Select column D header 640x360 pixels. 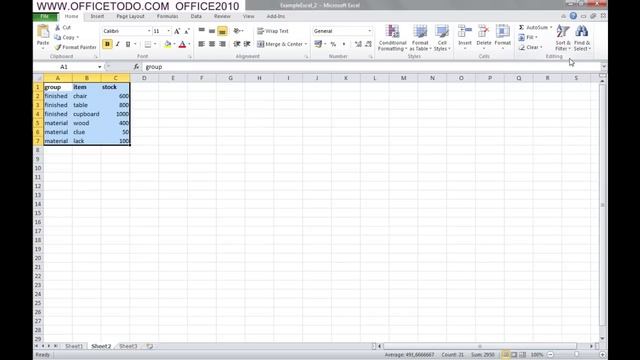tap(144, 78)
